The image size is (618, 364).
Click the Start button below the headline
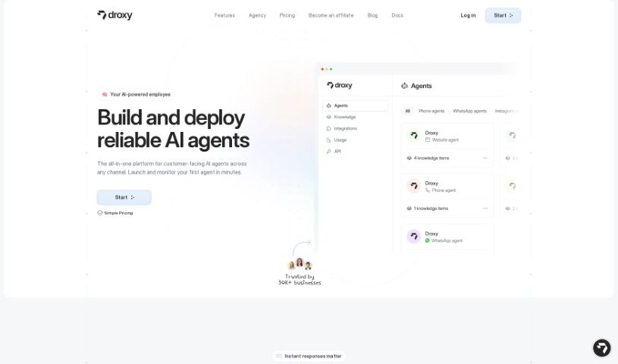pos(124,197)
